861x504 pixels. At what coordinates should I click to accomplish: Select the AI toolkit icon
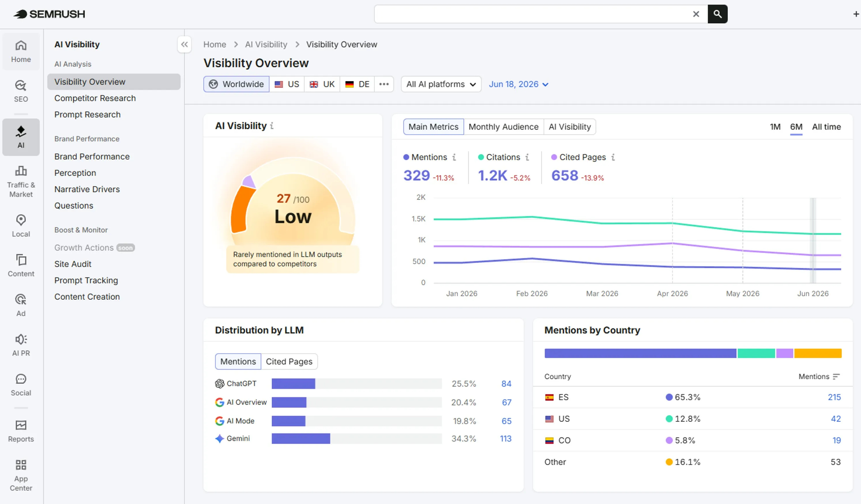point(21,137)
